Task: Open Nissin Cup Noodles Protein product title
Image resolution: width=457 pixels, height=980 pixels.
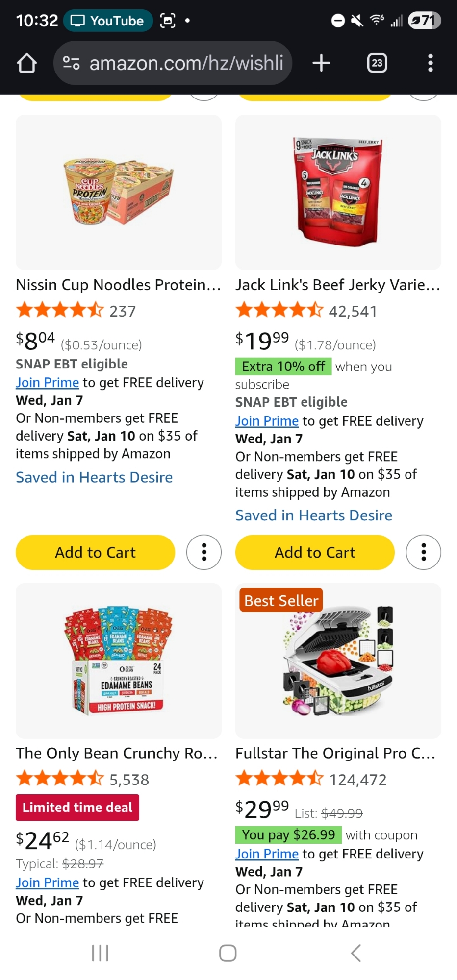Action: (x=118, y=285)
